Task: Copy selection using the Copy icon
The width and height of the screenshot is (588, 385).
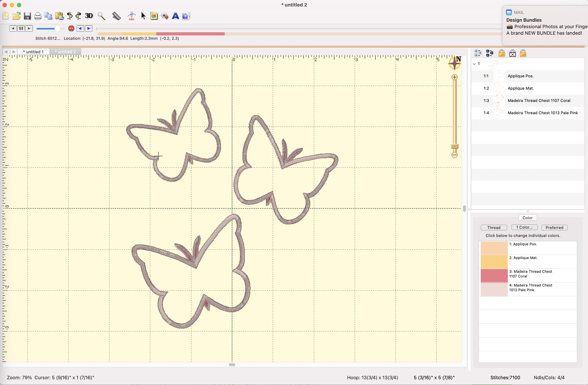Action: (48, 16)
